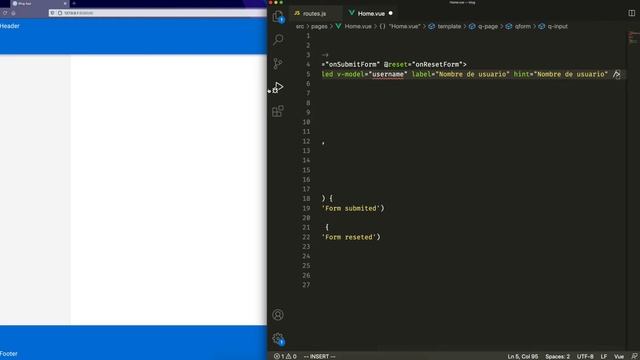Click the 'Footer' text in the browser page

click(x=9, y=353)
